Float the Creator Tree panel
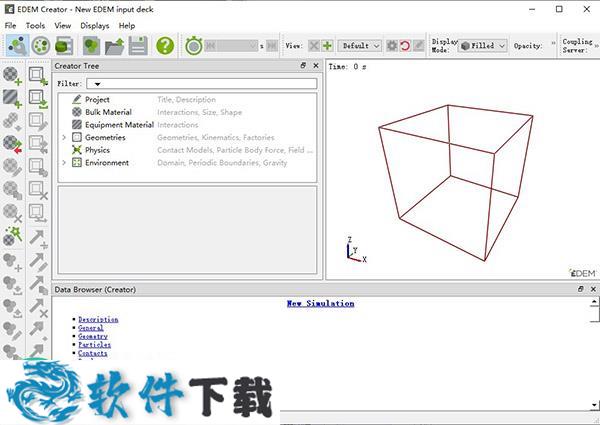The image size is (600, 425). point(303,66)
